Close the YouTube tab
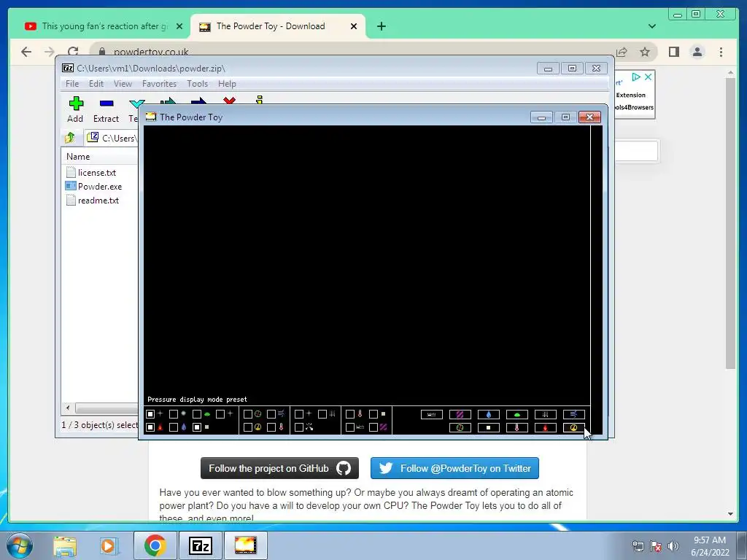 tap(179, 26)
